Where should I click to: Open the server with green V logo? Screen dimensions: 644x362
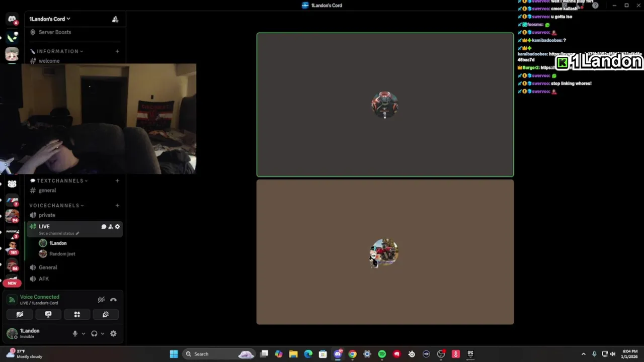[12, 37]
